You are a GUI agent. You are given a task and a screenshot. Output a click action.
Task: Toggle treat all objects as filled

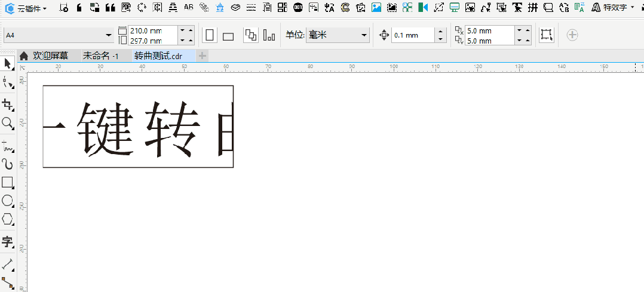547,35
